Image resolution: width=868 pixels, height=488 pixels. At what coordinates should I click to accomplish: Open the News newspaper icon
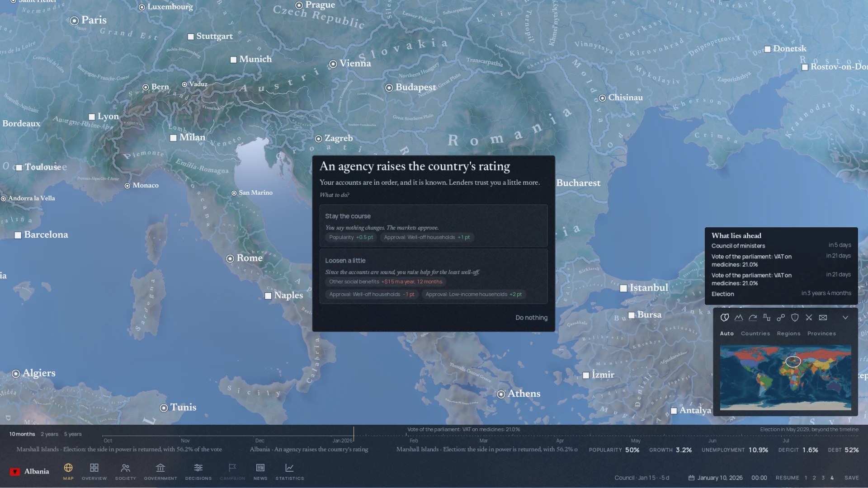260,468
